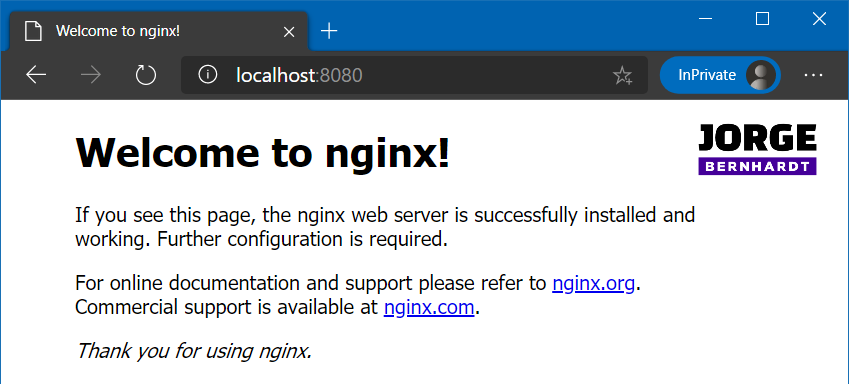Viewport: 849px width, 384px height.
Task: Close the browser window
Action: (819, 19)
